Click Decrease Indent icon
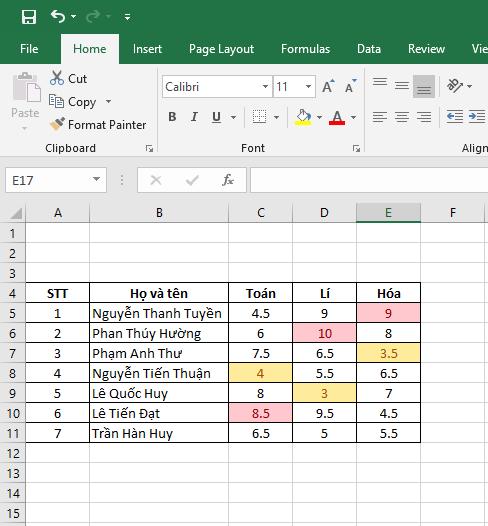 455,116
